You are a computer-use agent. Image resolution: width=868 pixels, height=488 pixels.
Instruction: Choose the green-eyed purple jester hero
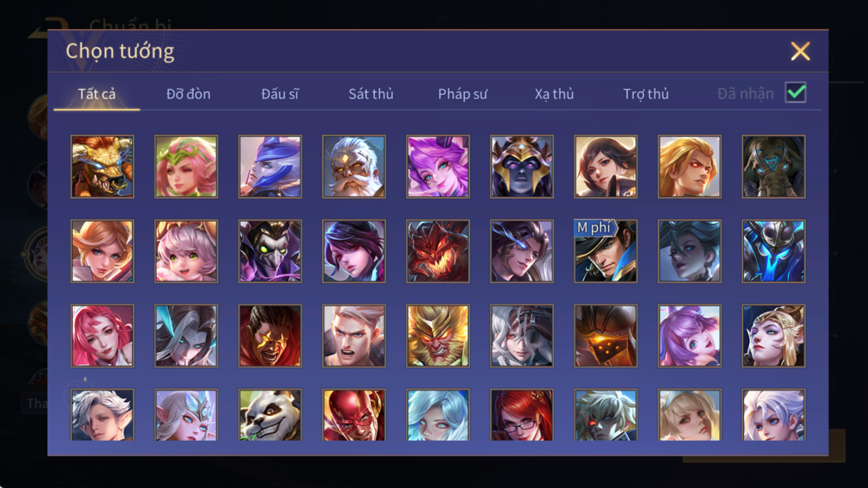click(270, 251)
